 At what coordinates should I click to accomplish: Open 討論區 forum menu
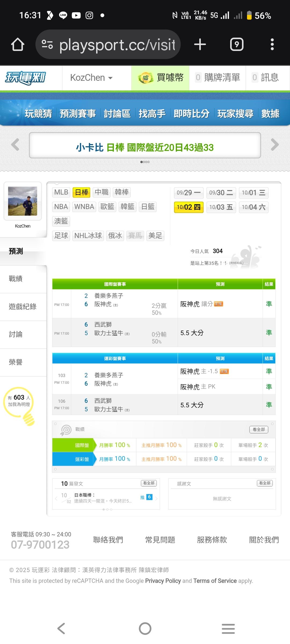pos(117,114)
